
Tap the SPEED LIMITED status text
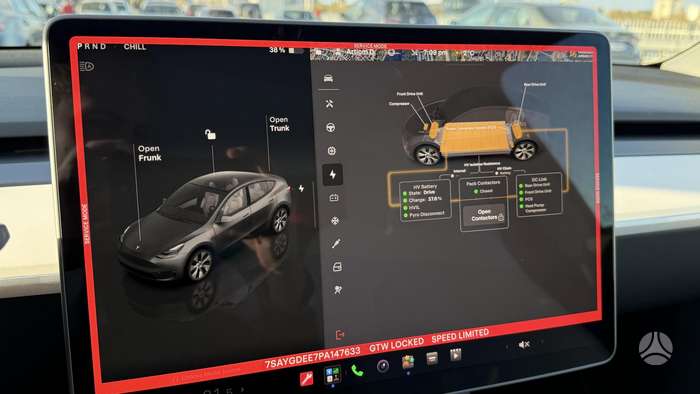click(x=460, y=336)
